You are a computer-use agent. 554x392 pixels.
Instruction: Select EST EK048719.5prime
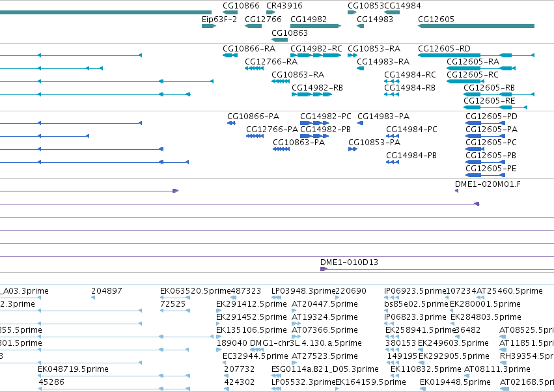(73, 370)
